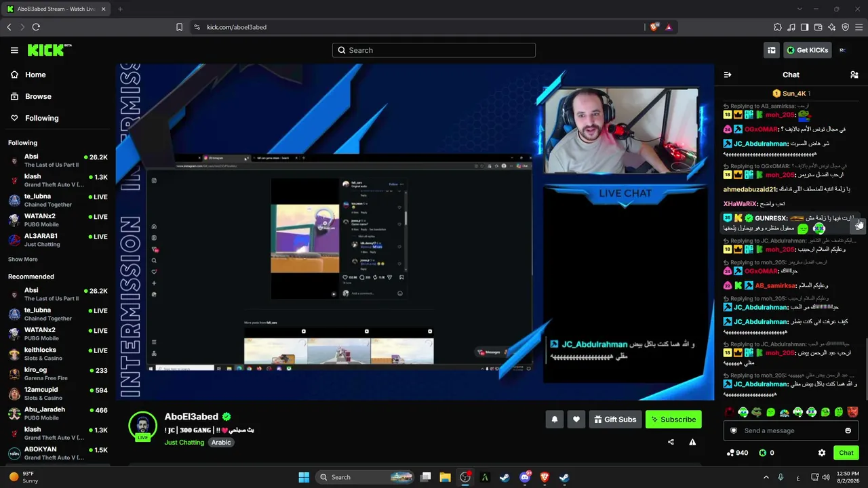Open the chat users list icon

pos(854,75)
